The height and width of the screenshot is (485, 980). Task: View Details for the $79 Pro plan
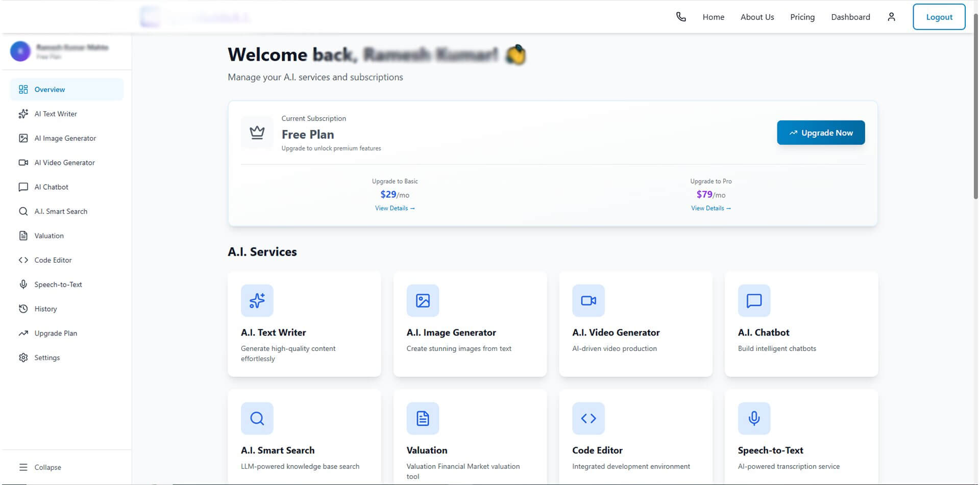point(710,208)
